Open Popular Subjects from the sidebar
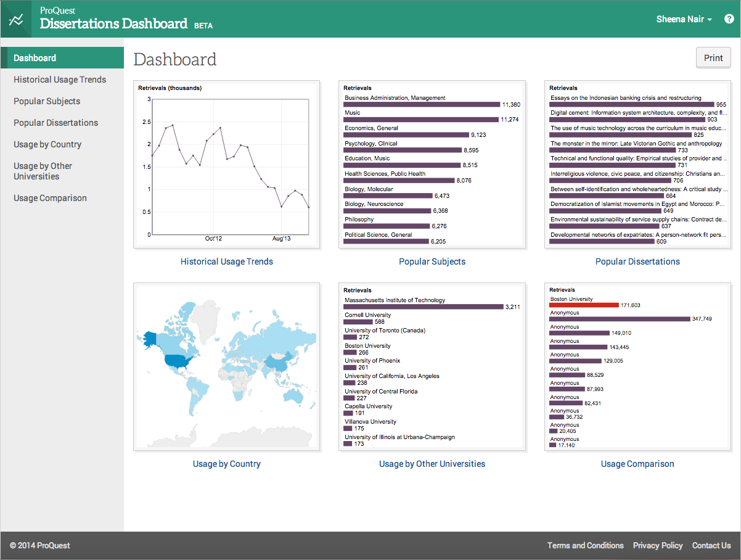Screen dimensions: 741x560 point(47,101)
